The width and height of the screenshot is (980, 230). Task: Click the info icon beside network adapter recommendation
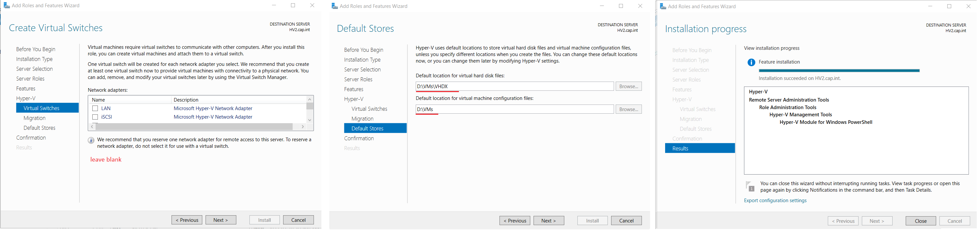91,140
